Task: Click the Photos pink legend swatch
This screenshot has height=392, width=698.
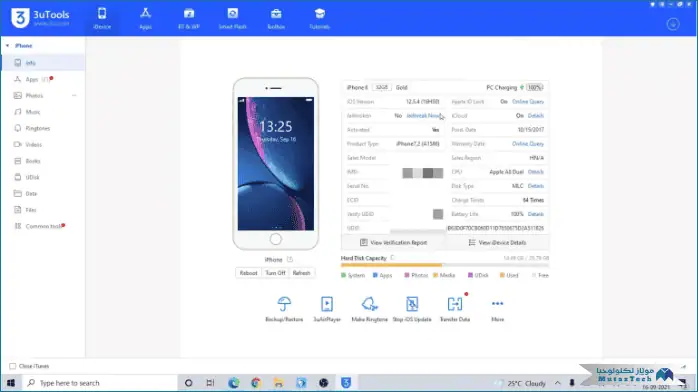Action: [406, 275]
